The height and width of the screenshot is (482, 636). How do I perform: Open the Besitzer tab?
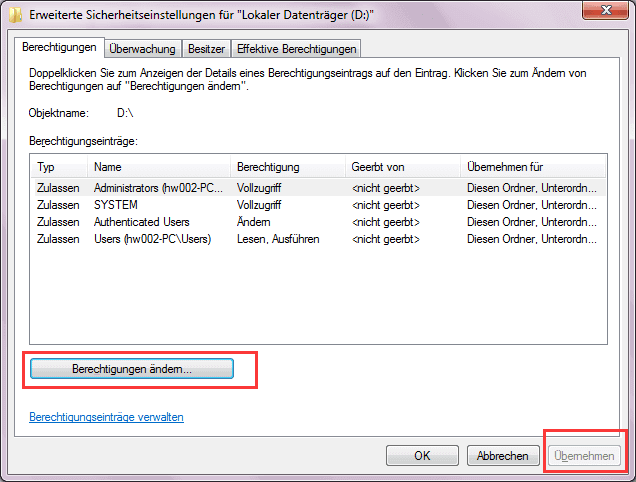tap(206, 49)
